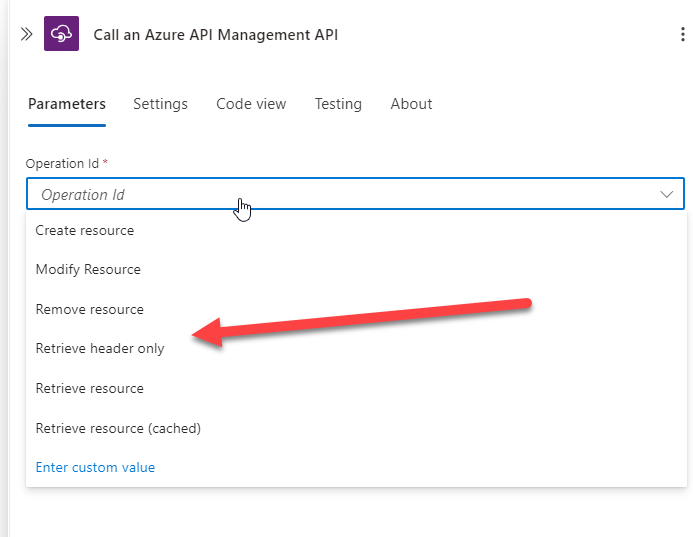Choose the 'Modify Resource' option
Viewport: 693px width, 537px height.
click(x=88, y=269)
